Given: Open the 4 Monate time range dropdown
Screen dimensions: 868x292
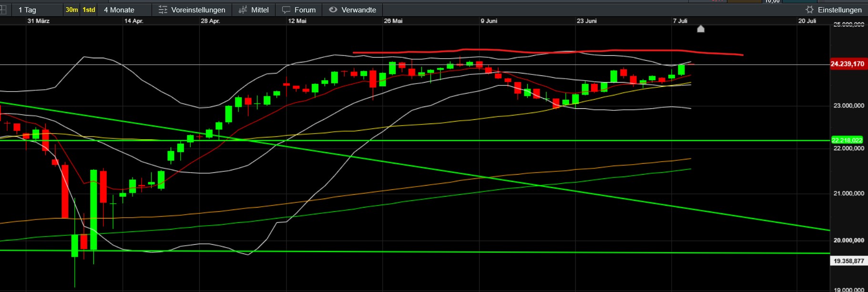Looking at the screenshot, I should (119, 10).
